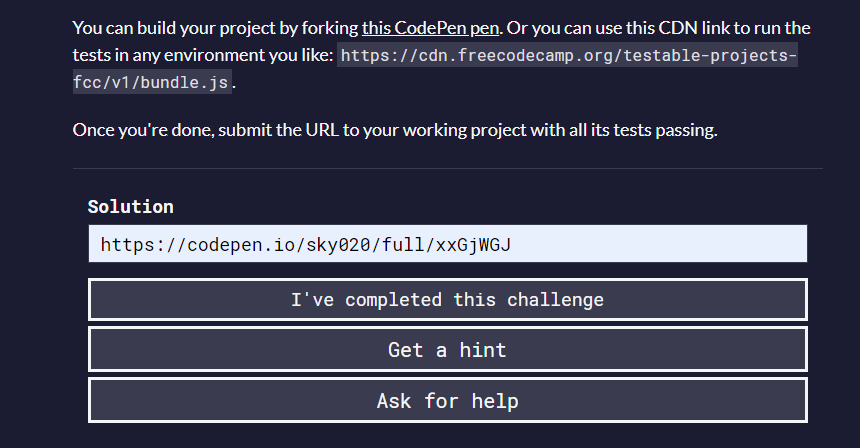The height and width of the screenshot is (448, 860).
Task: Select the "Ask for help" button
Action: 447,401
